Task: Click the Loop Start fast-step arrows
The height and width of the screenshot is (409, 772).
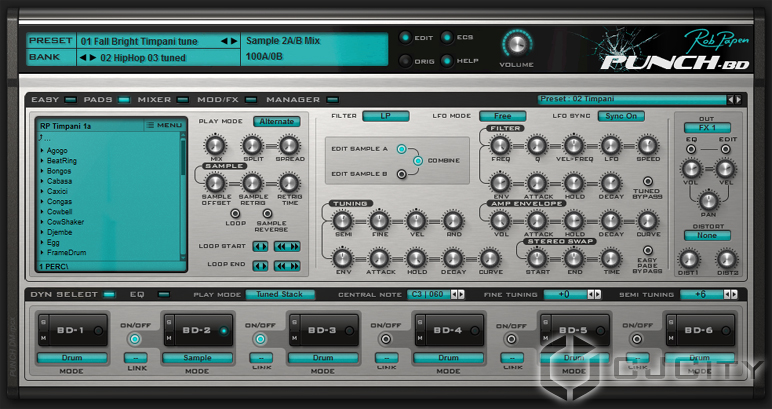Action: tap(287, 247)
